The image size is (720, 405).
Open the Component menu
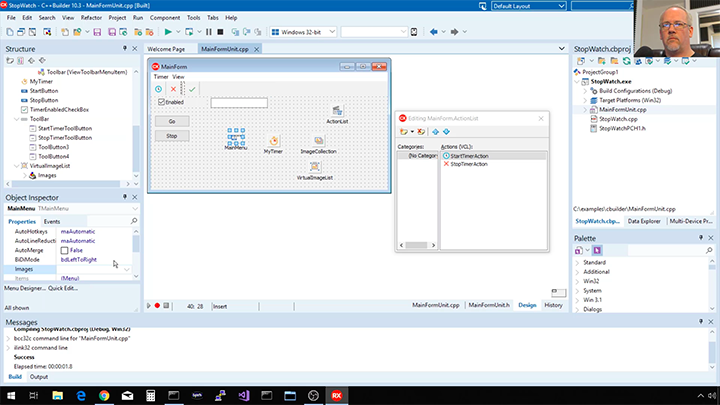165,17
